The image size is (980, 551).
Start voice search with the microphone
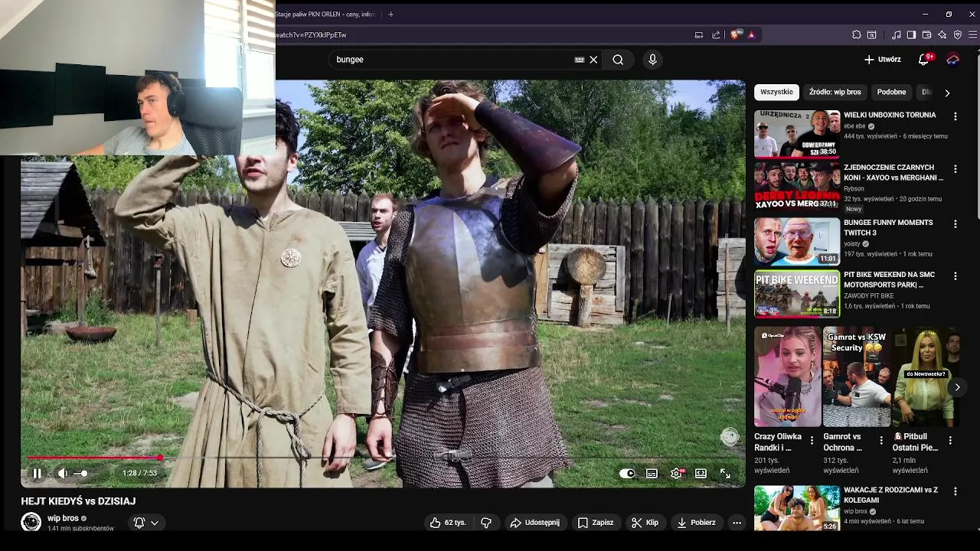652,60
